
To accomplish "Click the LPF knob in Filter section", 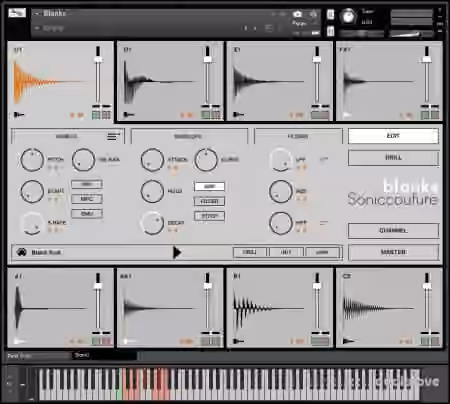I will (x=281, y=160).
